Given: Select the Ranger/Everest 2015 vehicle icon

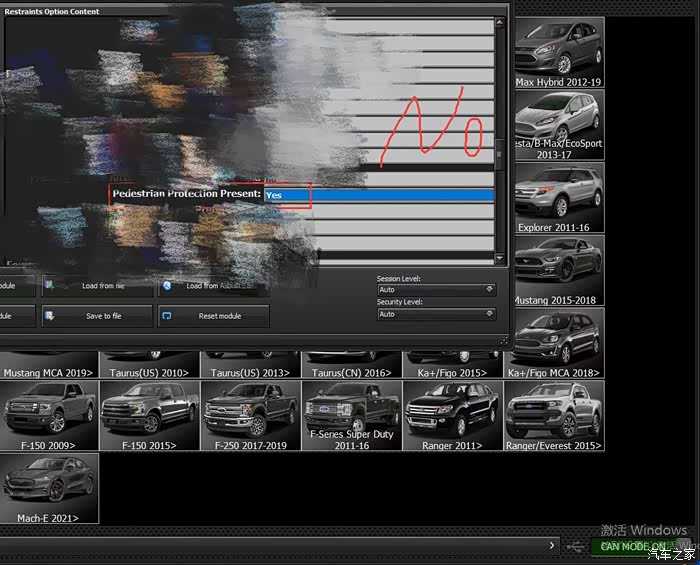Looking at the screenshot, I should (x=554, y=415).
